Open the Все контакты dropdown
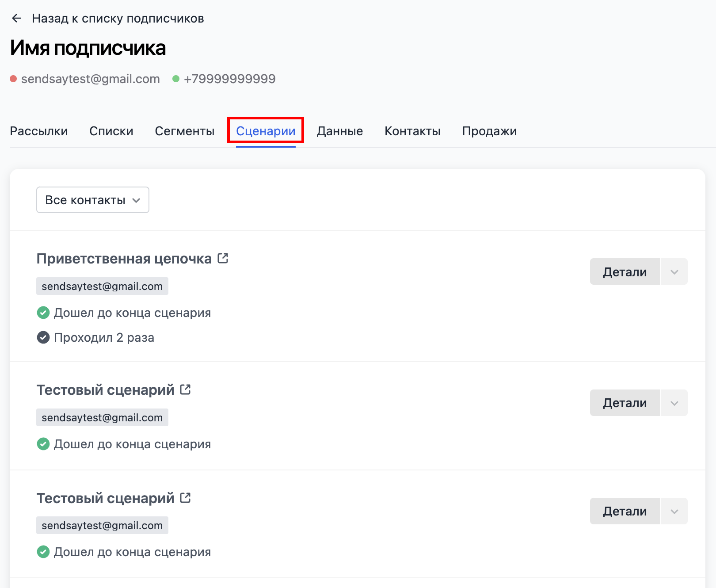 click(93, 200)
